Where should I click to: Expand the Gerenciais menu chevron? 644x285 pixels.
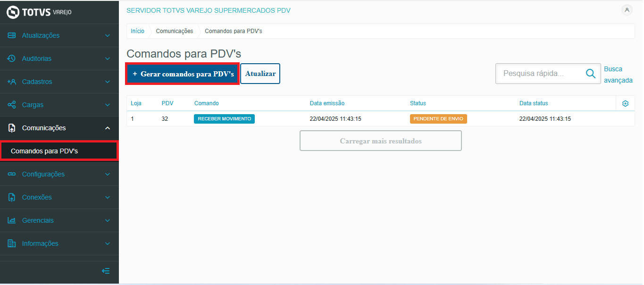point(108,221)
